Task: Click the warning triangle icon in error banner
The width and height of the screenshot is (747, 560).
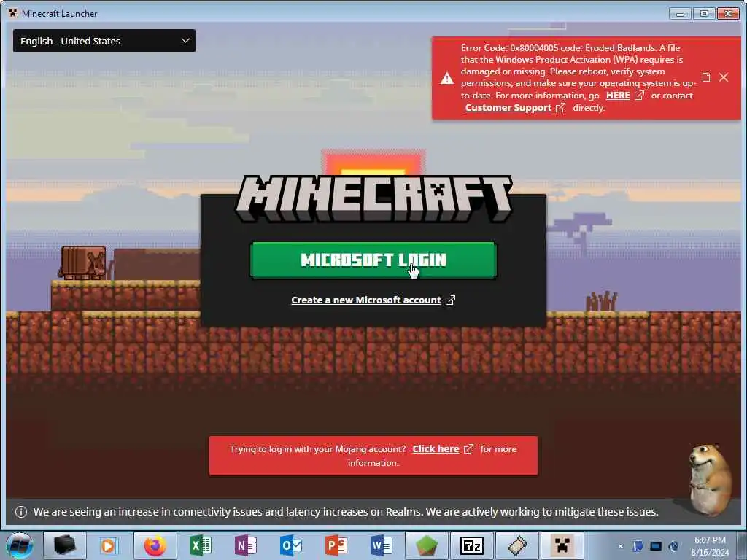Action: tap(447, 78)
